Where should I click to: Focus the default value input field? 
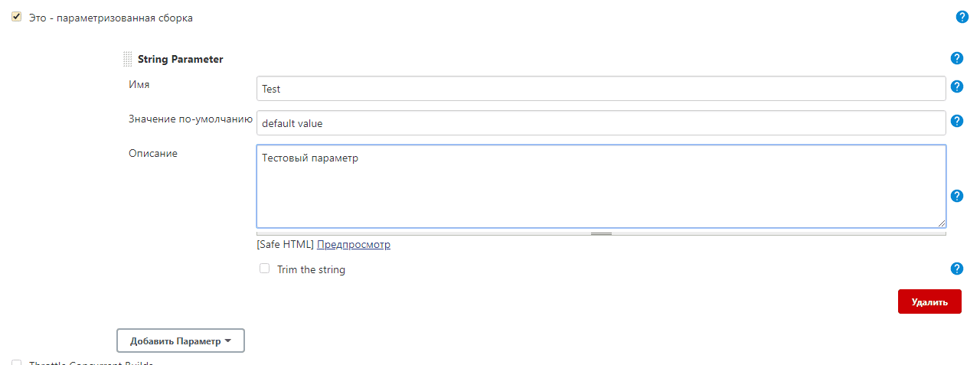pyautogui.click(x=601, y=123)
